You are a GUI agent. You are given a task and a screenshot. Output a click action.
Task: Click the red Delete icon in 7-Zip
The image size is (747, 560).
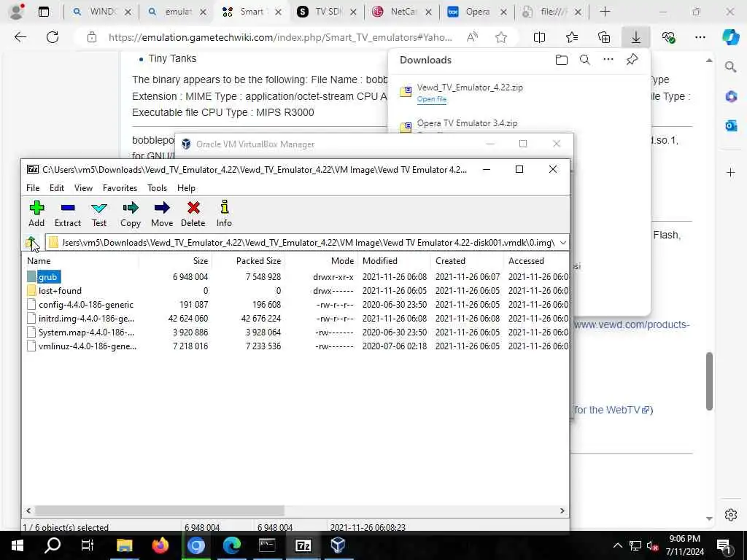(193, 214)
